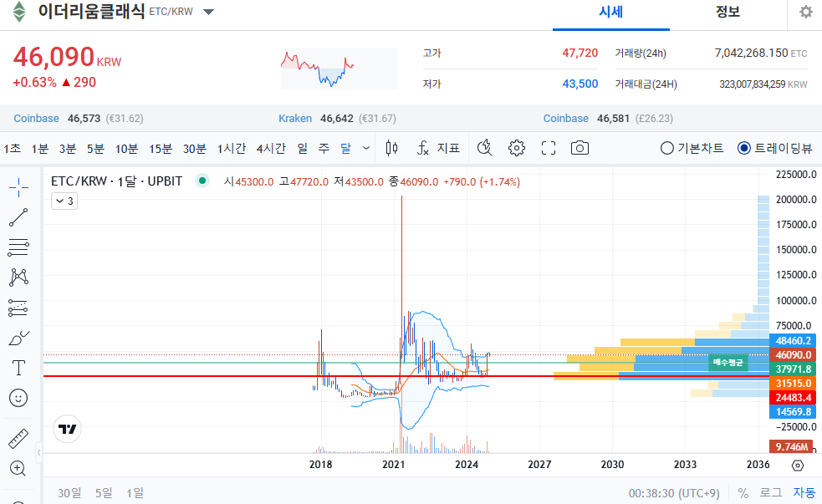Toggle 자동 auto scale
Image resolution: width=822 pixels, height=504 pixels.
(804, 493)
